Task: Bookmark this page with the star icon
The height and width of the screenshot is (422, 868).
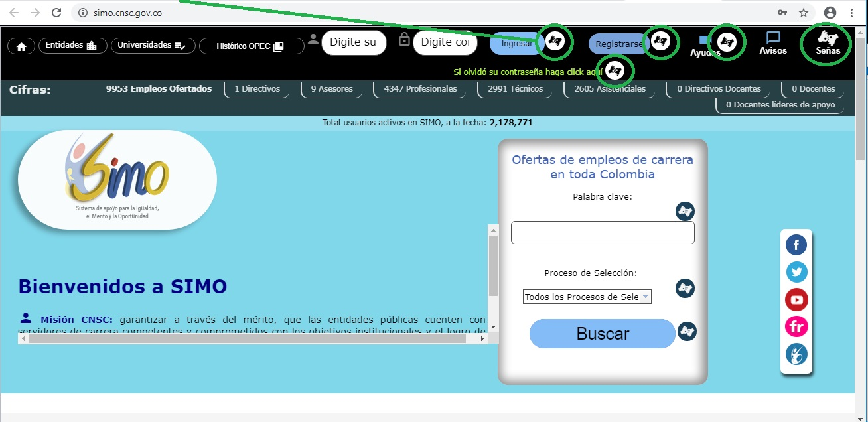Action: [x=804, y=13]
